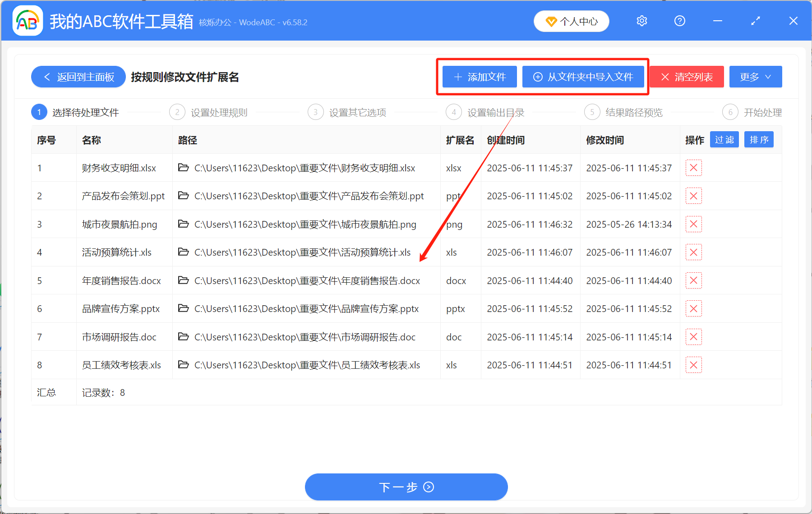Image resolution: width=812 pixels, height=514 pixels.
Task: Restore or maximize the window
Action: click(756, 21)
